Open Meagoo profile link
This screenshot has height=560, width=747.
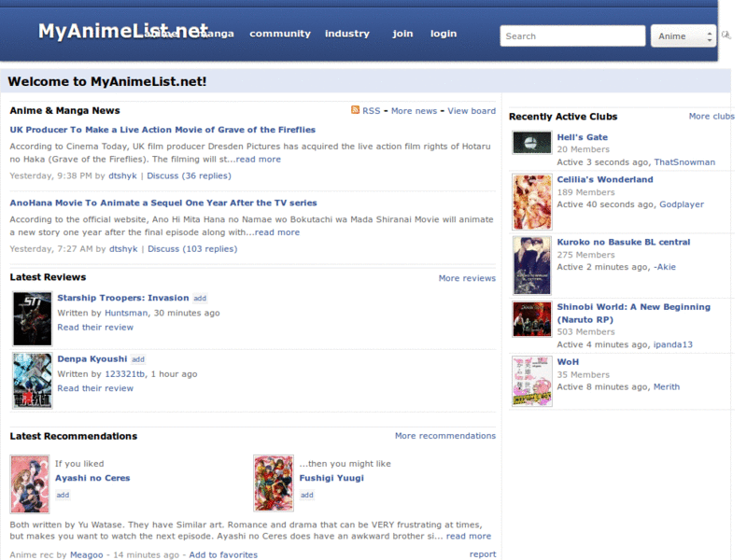click(x=86, y=554)
